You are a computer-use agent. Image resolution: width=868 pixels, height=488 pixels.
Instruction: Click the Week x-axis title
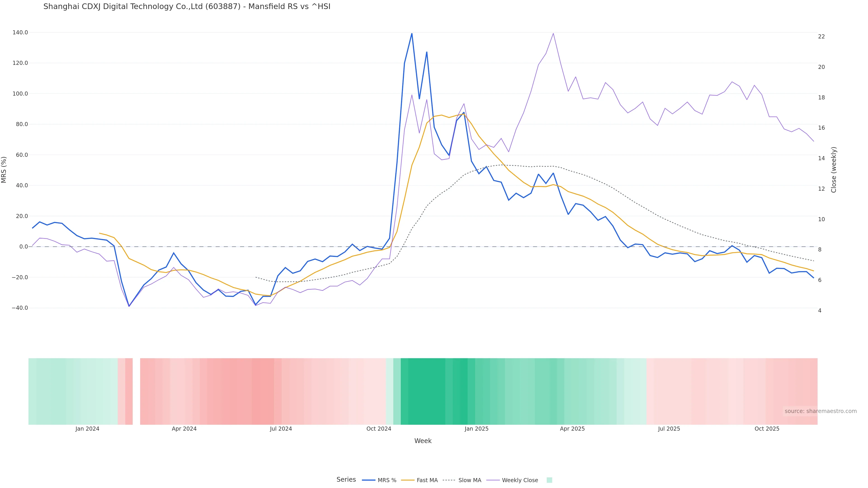coord(422,441)
